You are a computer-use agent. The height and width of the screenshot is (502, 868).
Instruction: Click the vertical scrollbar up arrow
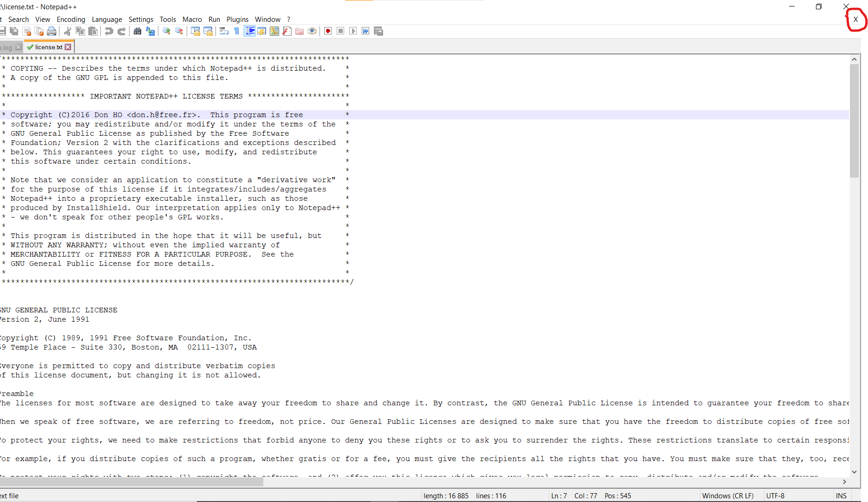854,59
